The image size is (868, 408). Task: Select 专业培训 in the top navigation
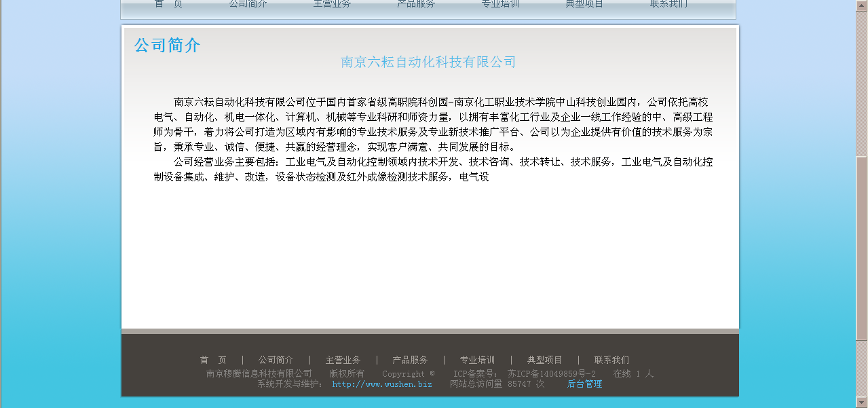pos(500,4)
